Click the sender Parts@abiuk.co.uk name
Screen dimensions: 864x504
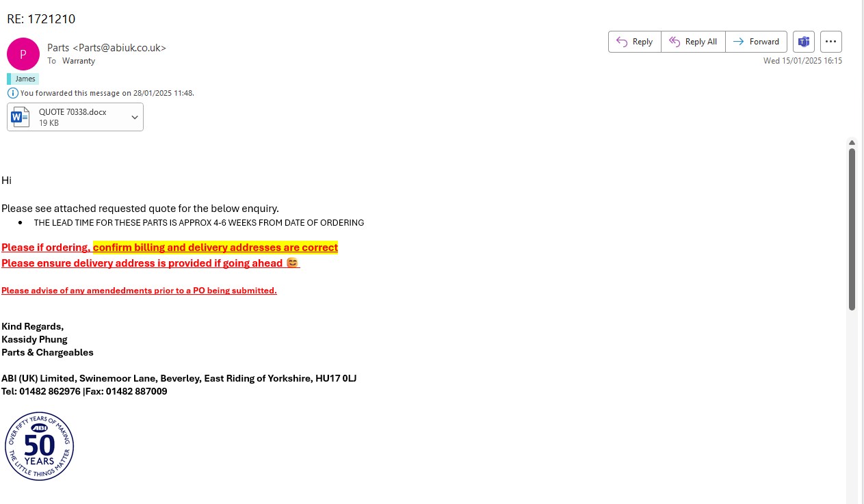(x=107, y=48)
